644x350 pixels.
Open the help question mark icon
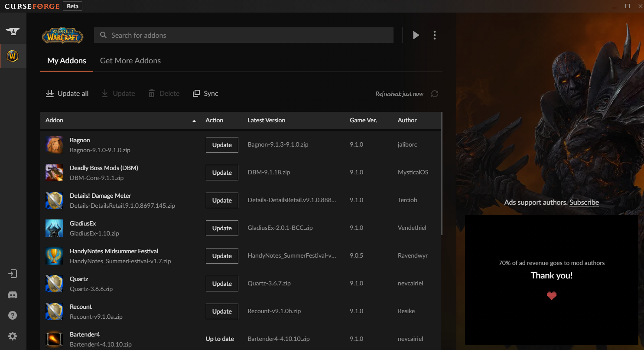[13, 315]
